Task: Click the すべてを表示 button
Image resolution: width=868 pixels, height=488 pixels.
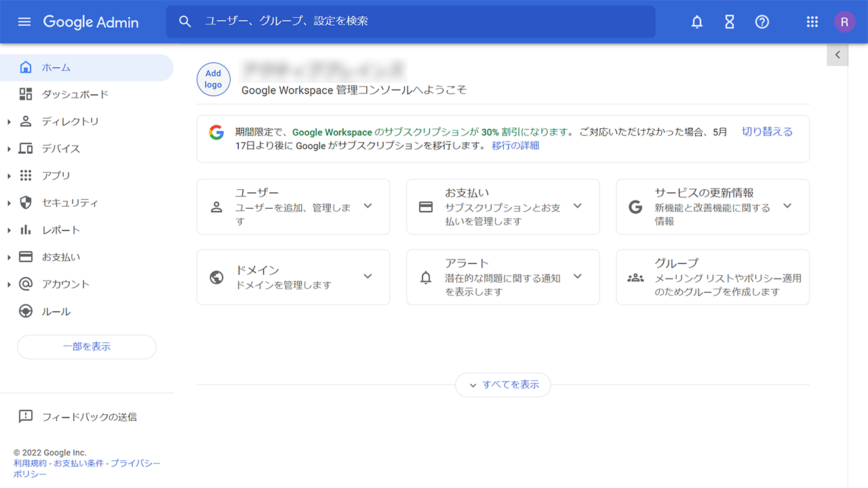Action: pos(503,385)
